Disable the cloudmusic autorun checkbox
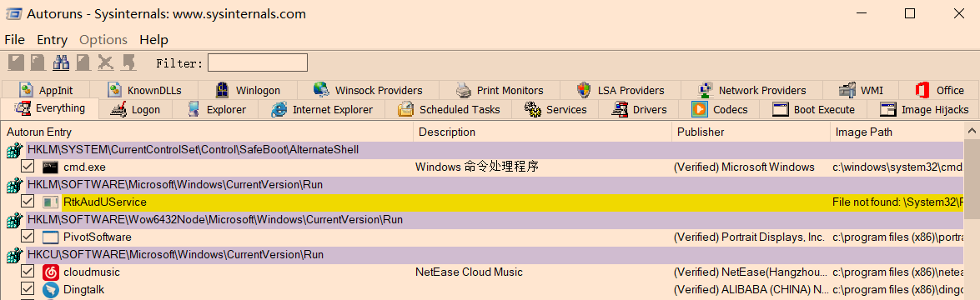The image size is (980, 300). click(27, 272)
